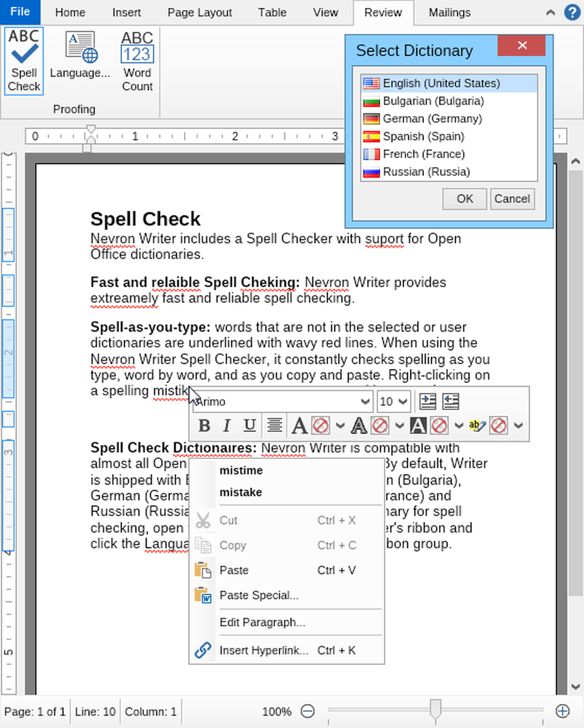Switch to the Page Layout tab
Screen dimensions: 584x728
coord(200,12)
